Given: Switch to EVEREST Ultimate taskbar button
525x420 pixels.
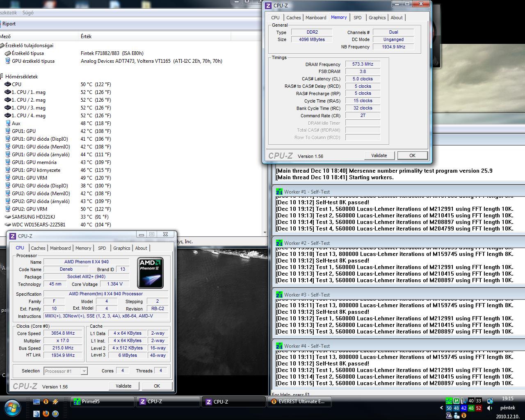Looking at the screenshot, I should point(299,402).
